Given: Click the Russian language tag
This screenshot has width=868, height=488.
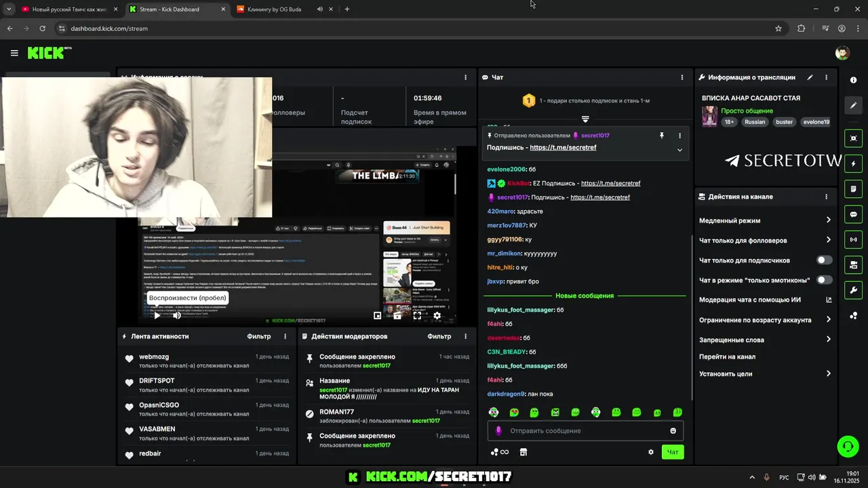Looking at the screenshot, I should click(755, 122).
